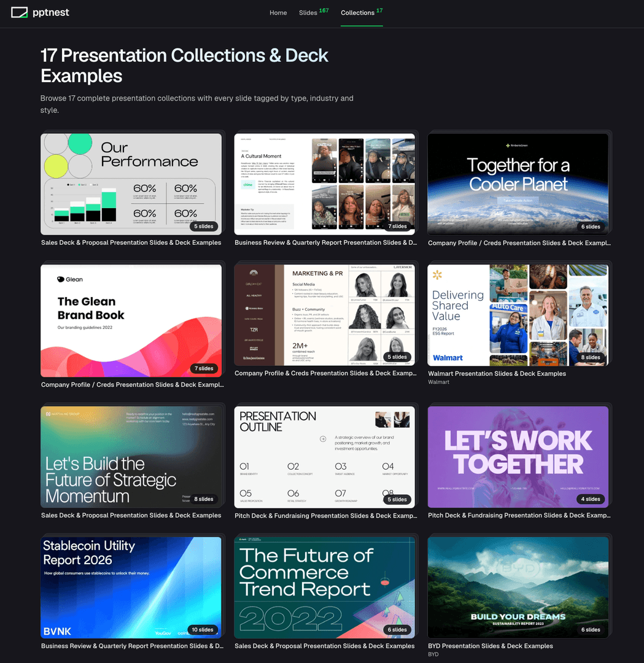644x663 pixels.
Task: Open the 'Let's Work Together' thumbnail
Action: point(518,457)
